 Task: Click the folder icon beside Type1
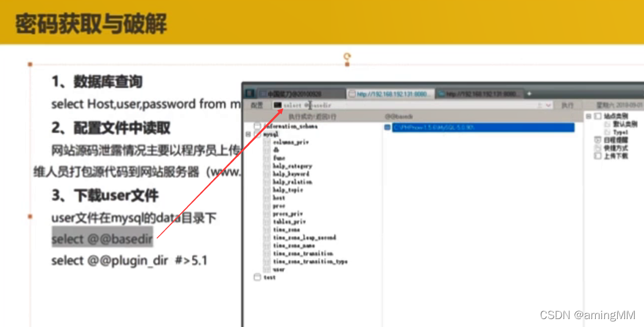(x=607, y=132)
